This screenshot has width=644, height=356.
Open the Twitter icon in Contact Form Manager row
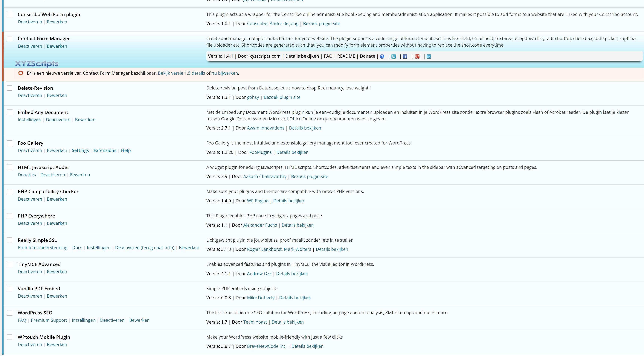[x=393, y=57]
